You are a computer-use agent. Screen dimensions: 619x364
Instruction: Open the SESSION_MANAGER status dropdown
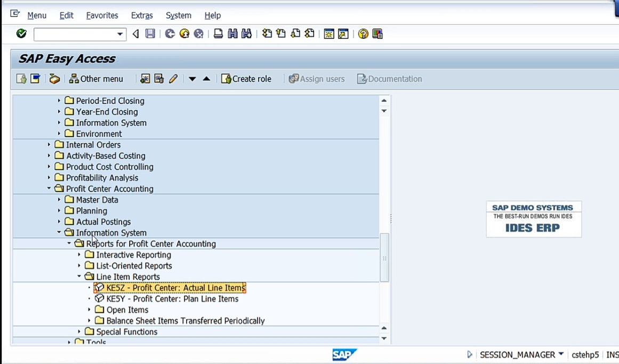pos(561,354)
